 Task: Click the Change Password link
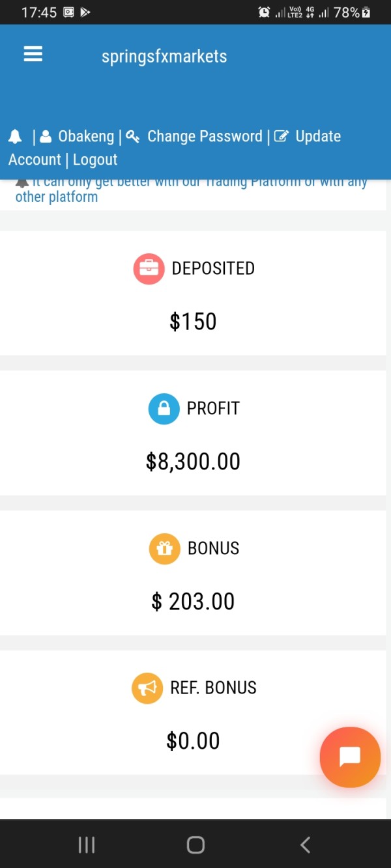205,137
